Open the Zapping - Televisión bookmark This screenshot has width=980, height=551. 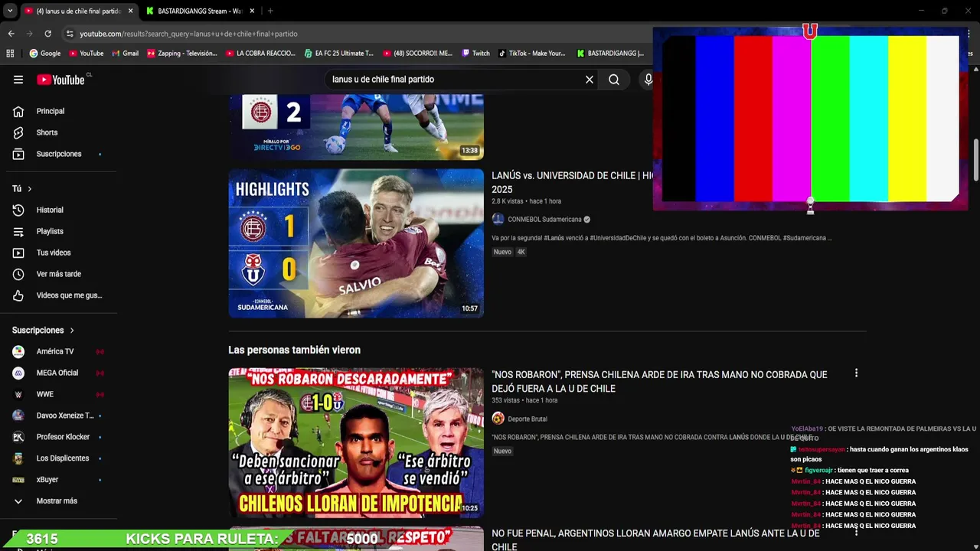tap(182, 54)
